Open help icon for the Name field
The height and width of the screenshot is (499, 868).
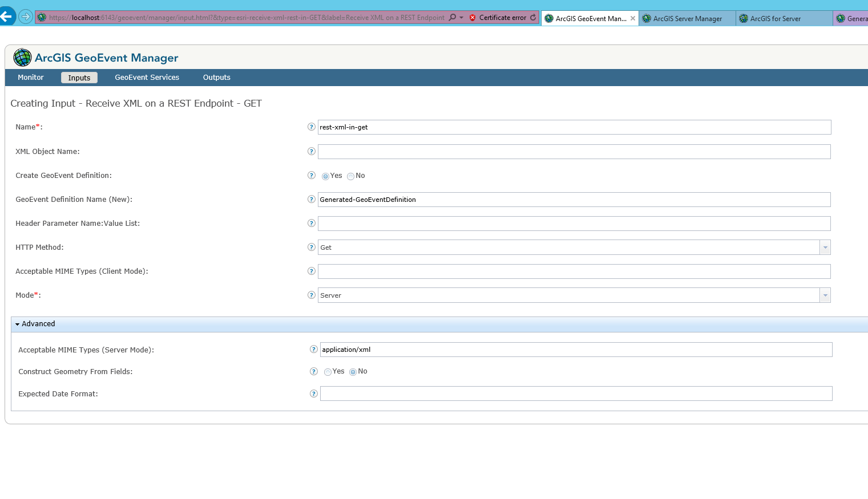pos(311,127)
